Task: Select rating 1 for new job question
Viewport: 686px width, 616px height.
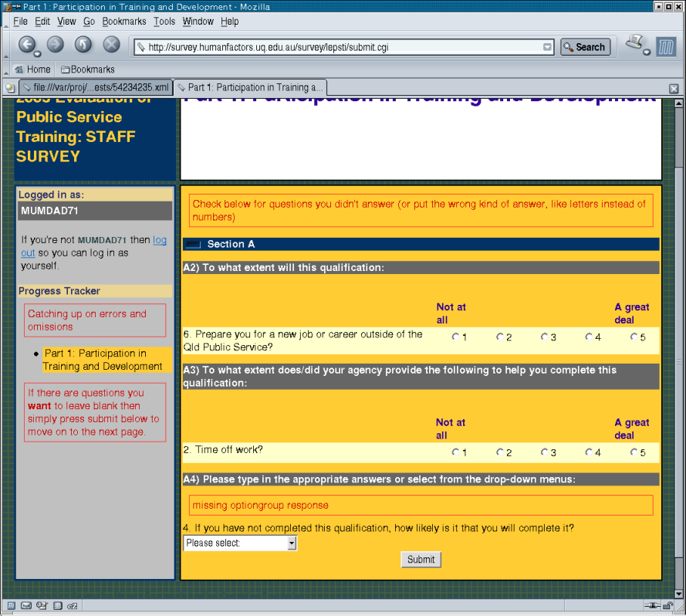Action: [x=455, y=337]
